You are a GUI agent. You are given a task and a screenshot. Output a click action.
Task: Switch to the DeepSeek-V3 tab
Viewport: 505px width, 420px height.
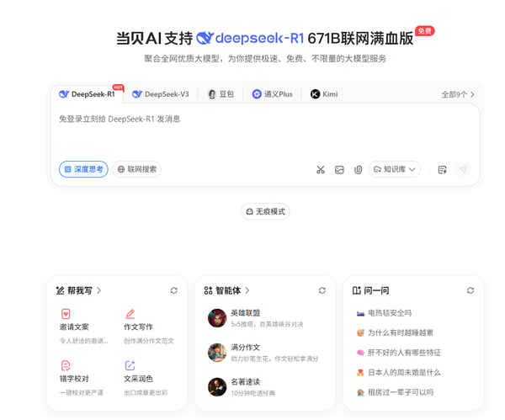tap(161, 94)
